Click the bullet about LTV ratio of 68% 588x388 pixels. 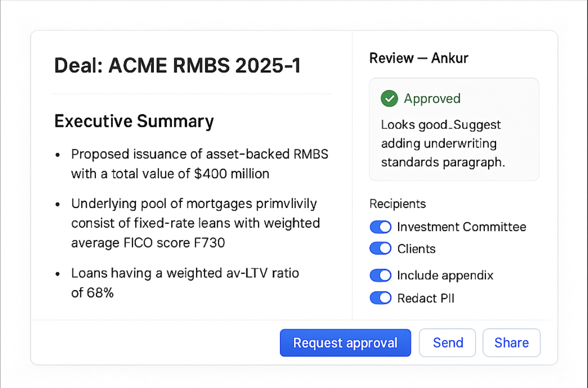(x=185, y=283)
